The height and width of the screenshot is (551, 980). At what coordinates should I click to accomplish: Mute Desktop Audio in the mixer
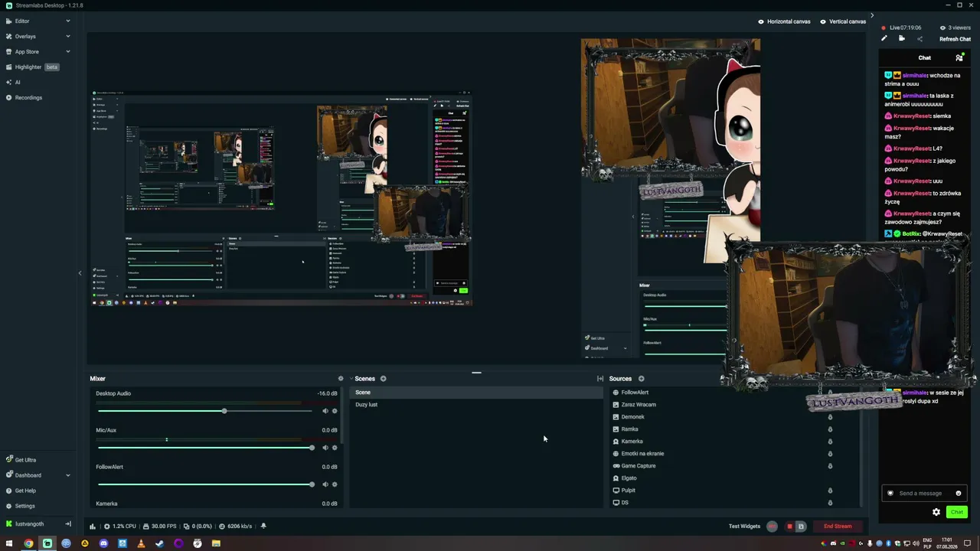coord(325,411)
